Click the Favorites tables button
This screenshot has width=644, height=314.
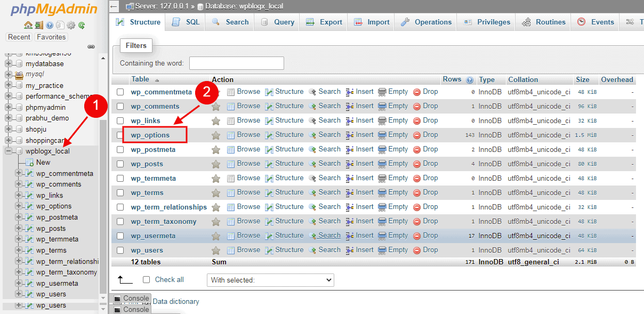(x=51, y=37)
